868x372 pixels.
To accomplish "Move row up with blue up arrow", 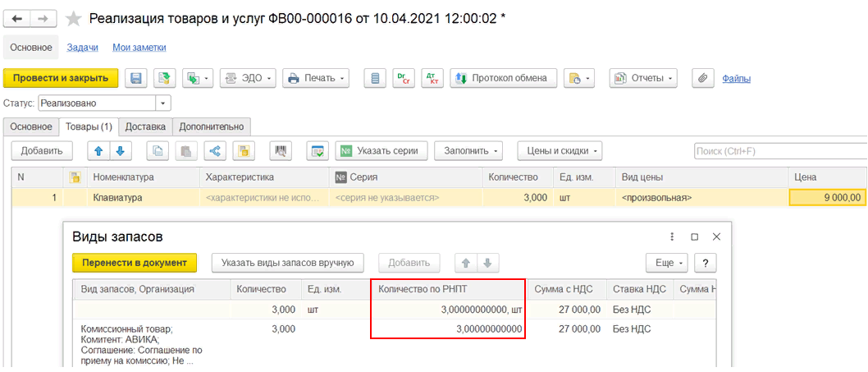I will [x=98, y=151].
